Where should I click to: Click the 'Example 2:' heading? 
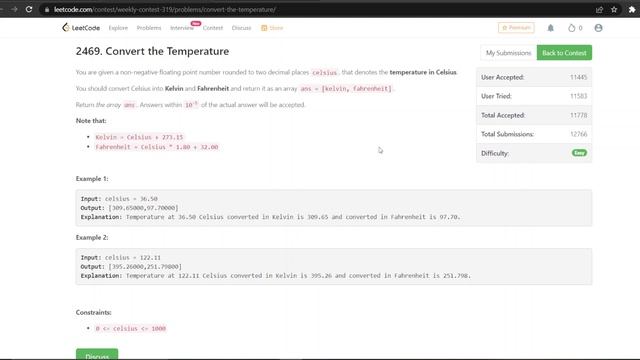(x=92, y=238)
